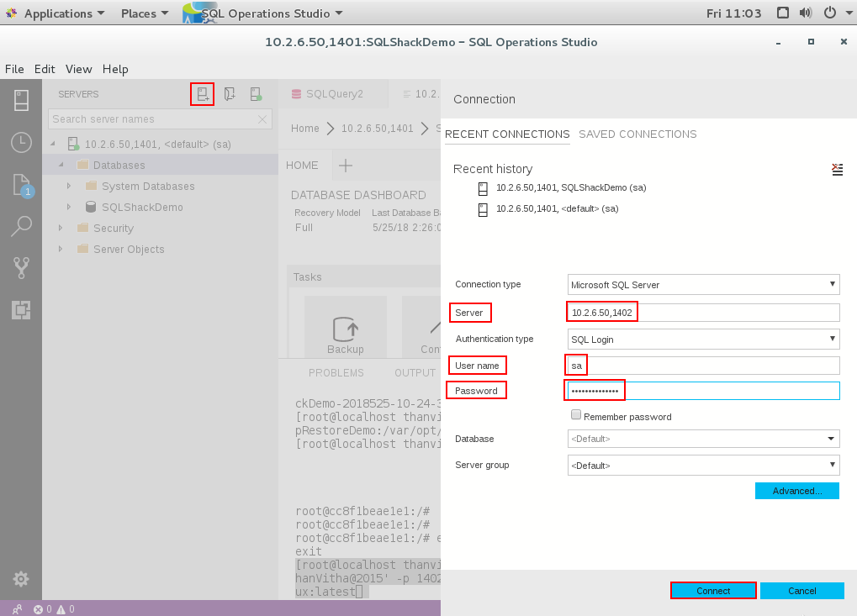Open the Manage gear icon in the activity bar
The height and width of the screenshot is (616, 857).
click(21, 579)
